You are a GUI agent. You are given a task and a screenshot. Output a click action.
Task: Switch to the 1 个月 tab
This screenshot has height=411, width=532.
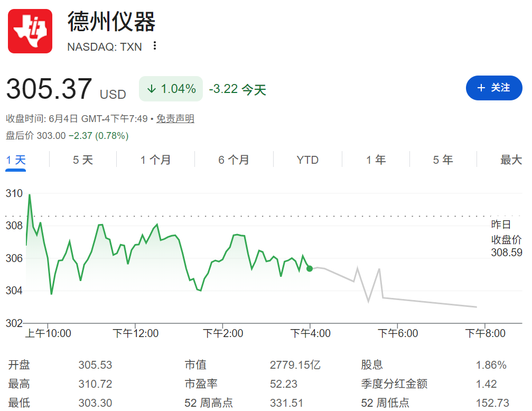(x=155, y=160)
